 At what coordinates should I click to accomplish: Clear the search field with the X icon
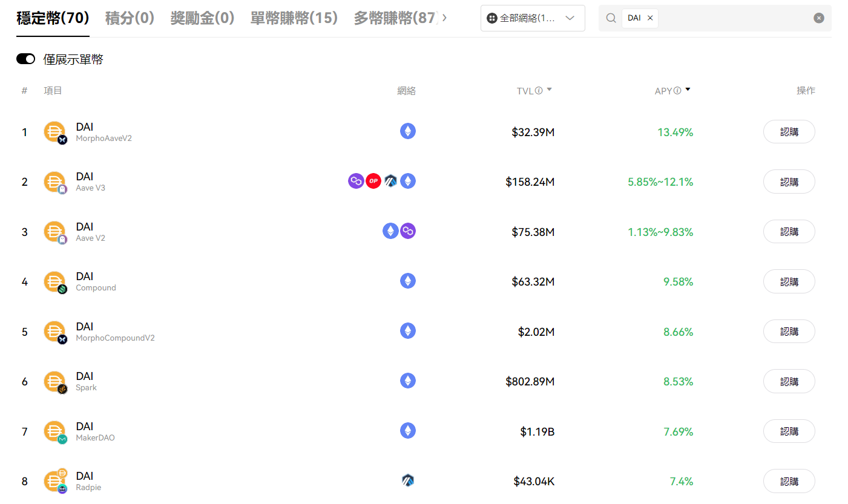[x=819, y=18]
